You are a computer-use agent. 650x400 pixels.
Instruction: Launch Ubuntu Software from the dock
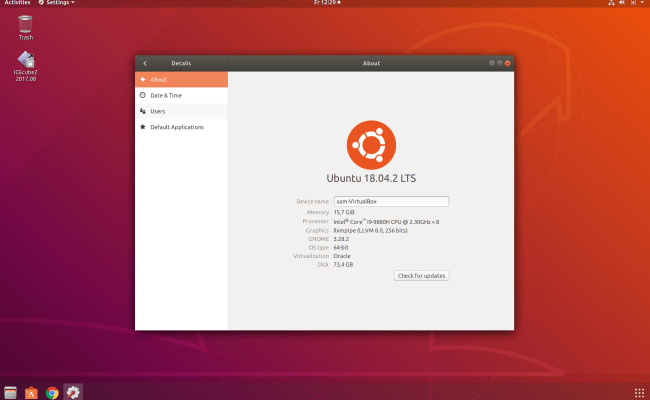click(x=31, y=392)
